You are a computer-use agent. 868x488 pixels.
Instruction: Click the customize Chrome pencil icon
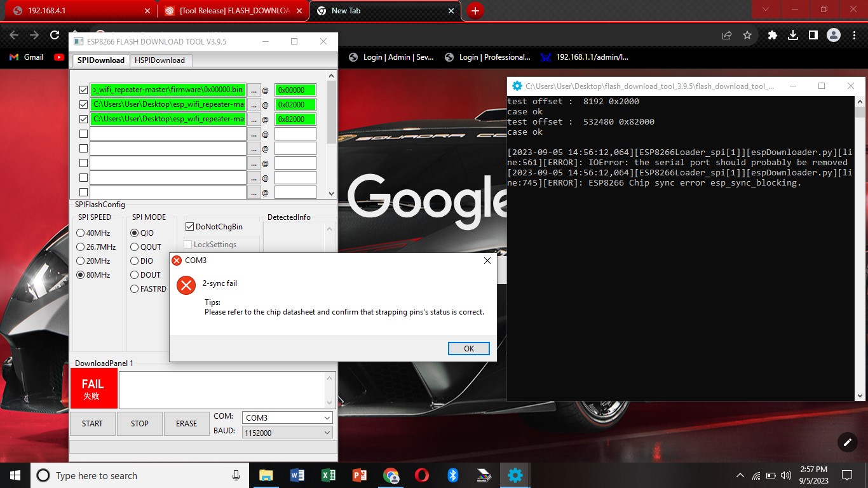pyautogui.click(x=847, y=443)
